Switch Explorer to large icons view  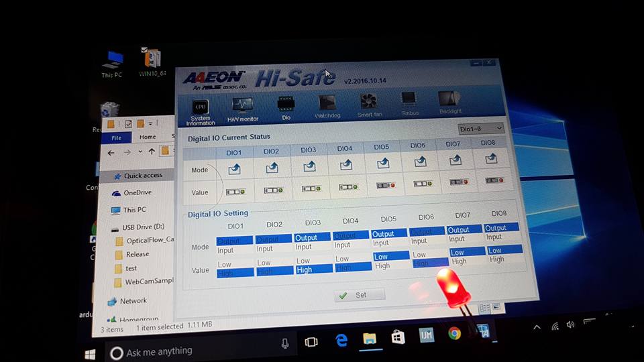coord(496,306)
